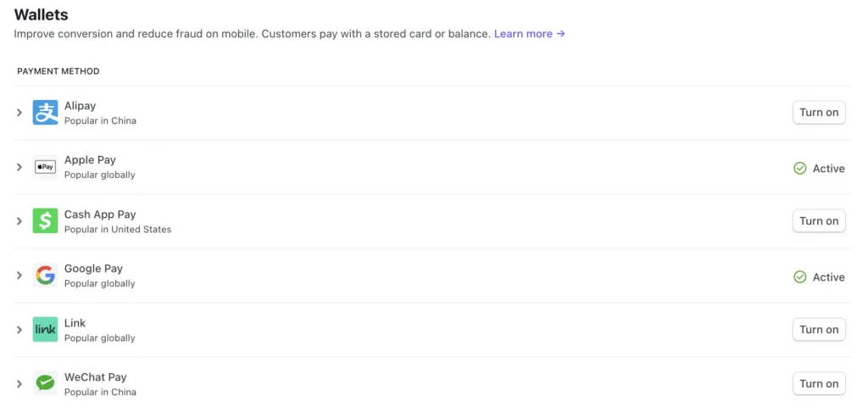Click the Google Pay G logo
868x418 pixels.
[x=45, y=276]
